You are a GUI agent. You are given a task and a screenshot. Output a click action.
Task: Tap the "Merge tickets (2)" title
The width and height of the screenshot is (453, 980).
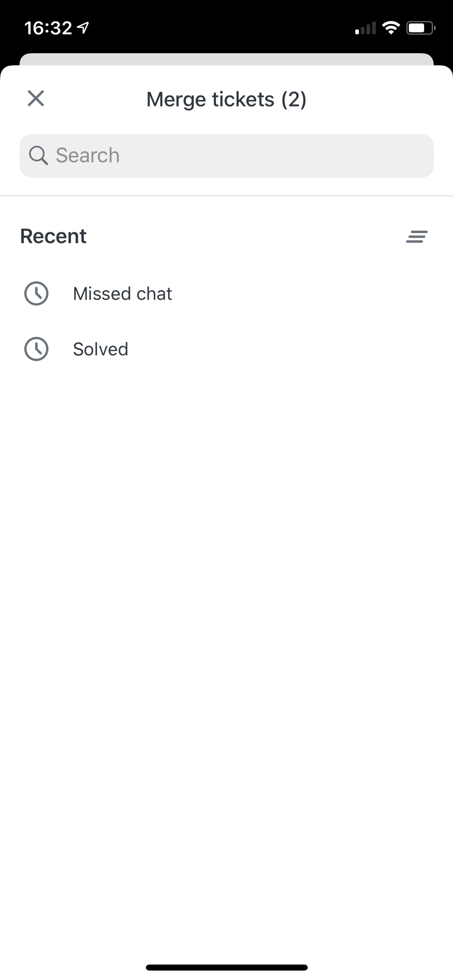226,99
